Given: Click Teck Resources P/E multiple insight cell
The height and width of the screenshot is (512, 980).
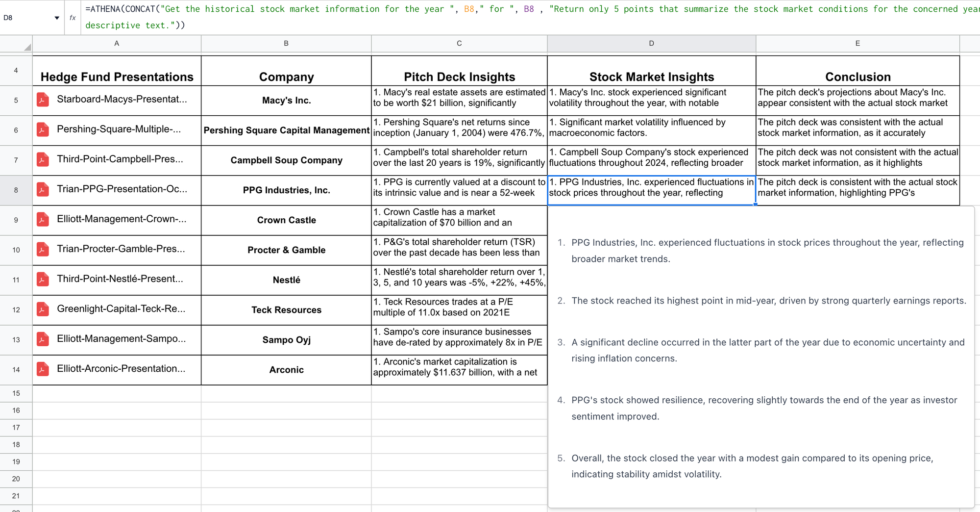Looking at the screenshot, I should pos(459,310).
